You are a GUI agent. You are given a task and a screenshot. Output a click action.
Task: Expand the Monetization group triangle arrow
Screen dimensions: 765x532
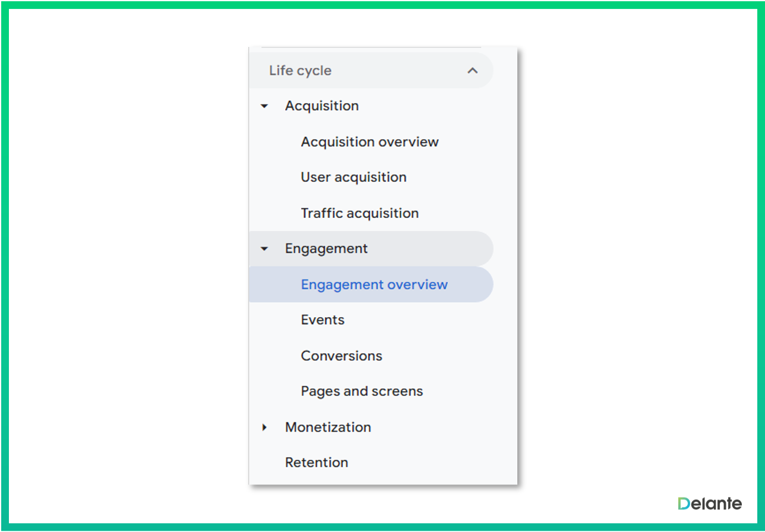[265, 427]
